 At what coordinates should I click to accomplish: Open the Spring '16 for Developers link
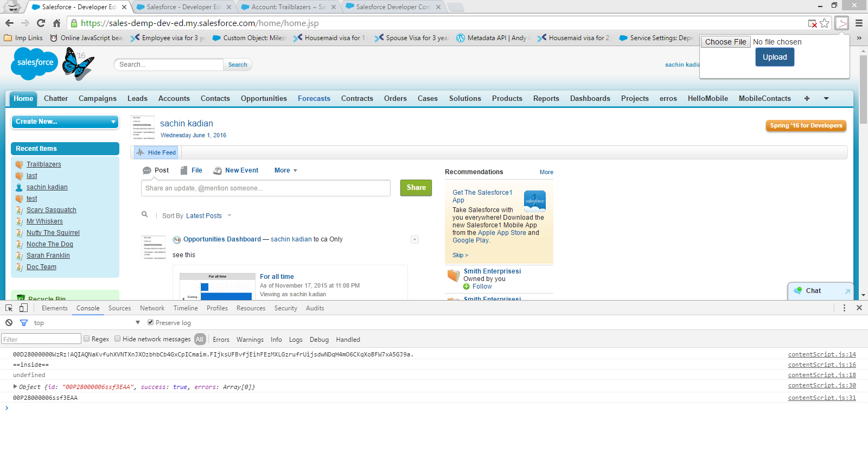pos(806,125)
